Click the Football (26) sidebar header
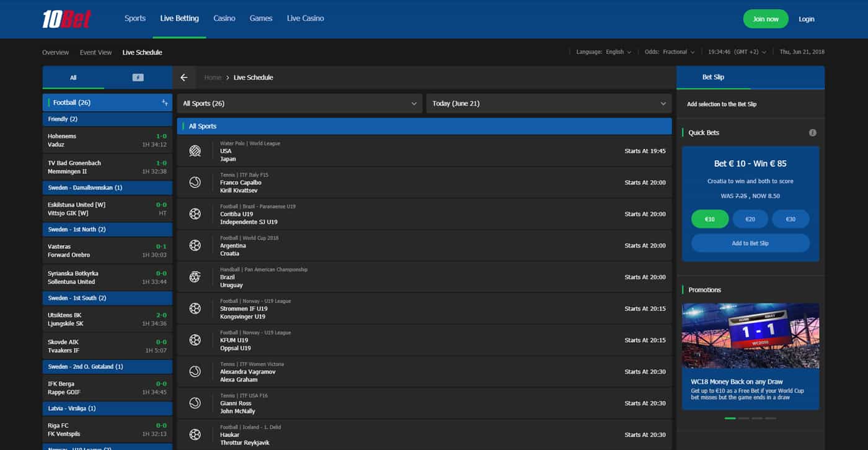868x450 pixels. 107,102
